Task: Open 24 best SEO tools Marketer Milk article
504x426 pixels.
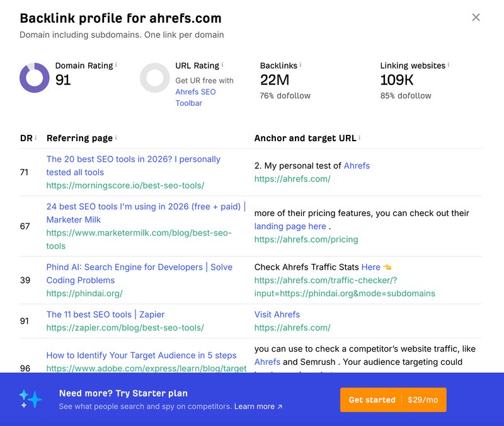Action: 146,213
